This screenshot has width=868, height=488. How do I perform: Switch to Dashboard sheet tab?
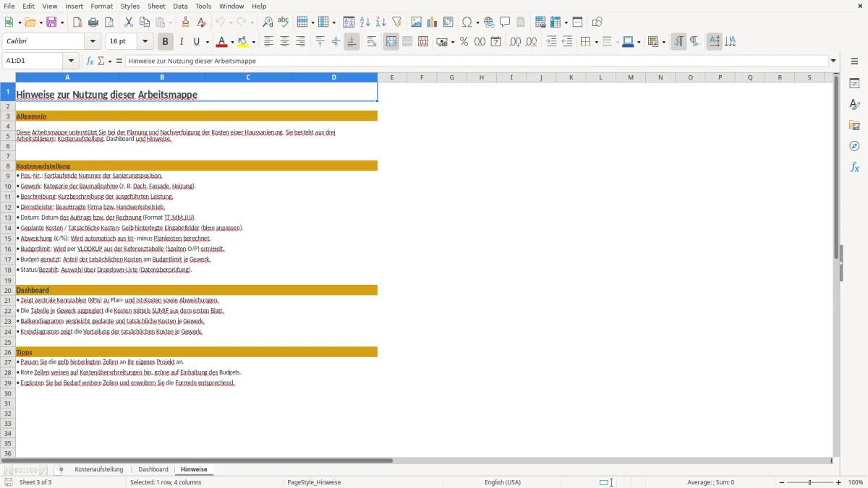(x=153, y=469)
